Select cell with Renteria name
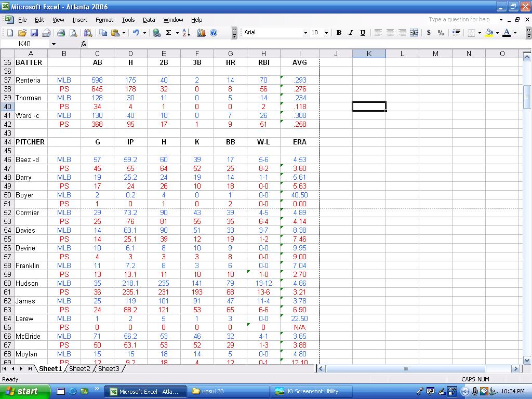 [x=31, y=80]
